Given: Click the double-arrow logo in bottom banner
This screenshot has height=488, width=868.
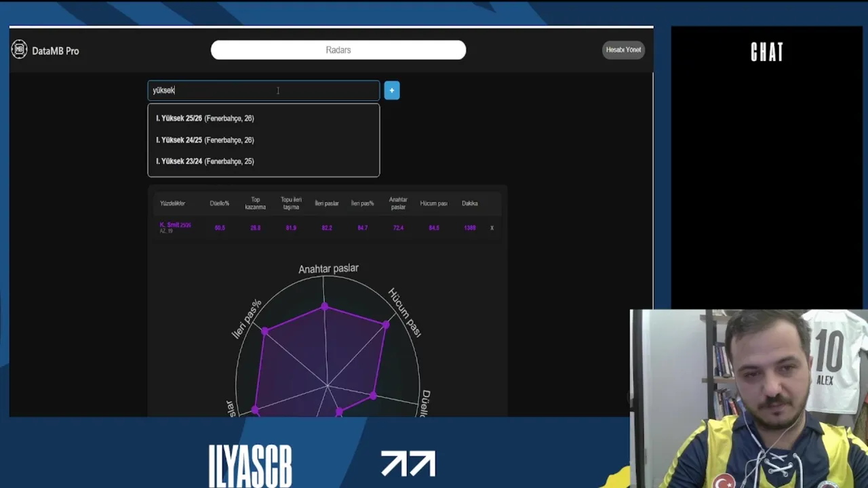Looking at the screenshot, I should [x=408, y=464].
